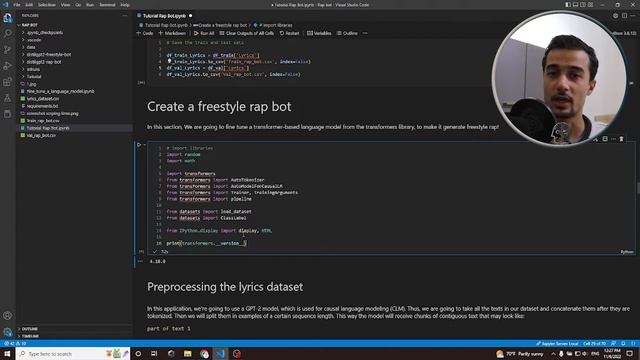
Task: Toggle the secondary side bar layout icon
Action: (x=583, y=4)
